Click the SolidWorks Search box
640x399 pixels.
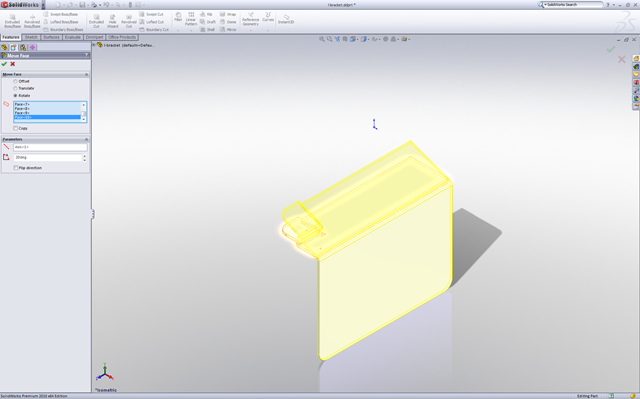pos(572,4)
